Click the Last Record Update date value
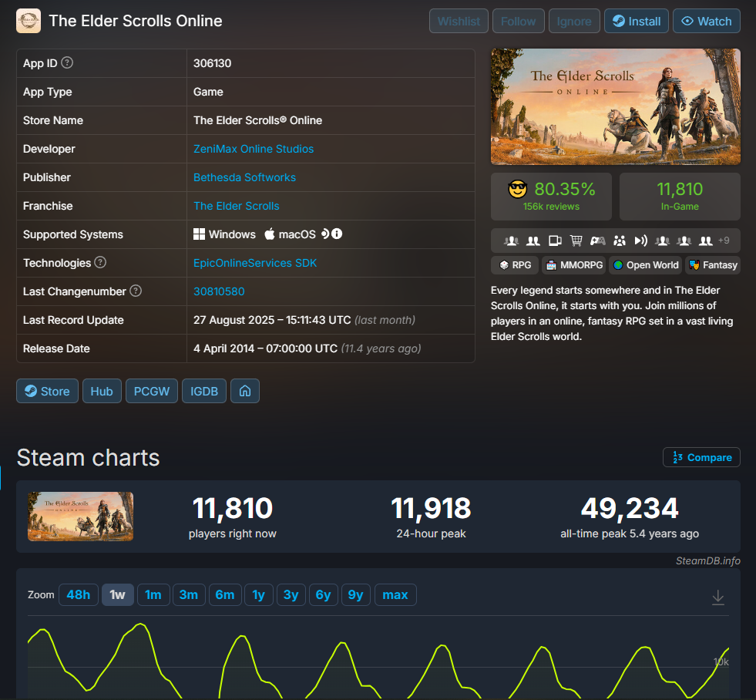 coord(272,320)
